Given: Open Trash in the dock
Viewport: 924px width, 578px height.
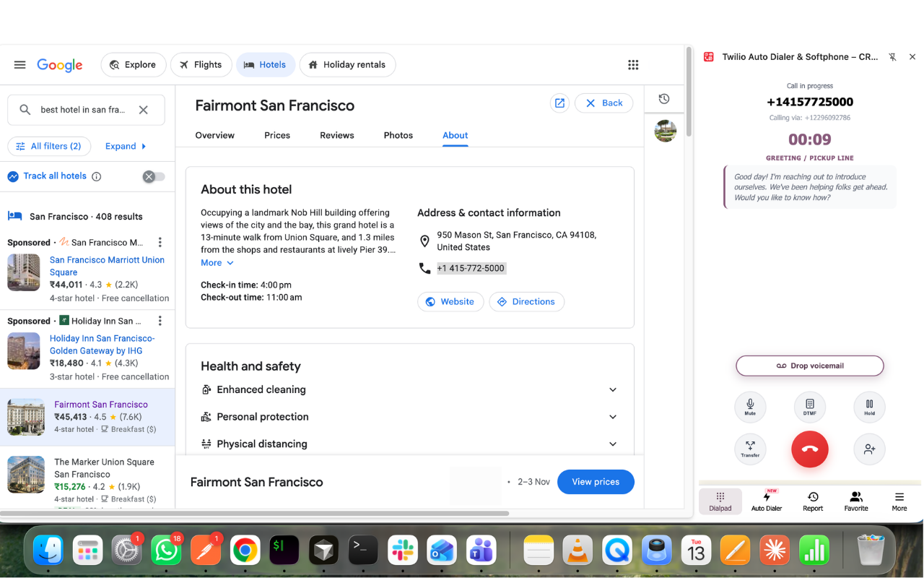Looking at the screenshot, I should pyautogui.click(x=871, y=551).
